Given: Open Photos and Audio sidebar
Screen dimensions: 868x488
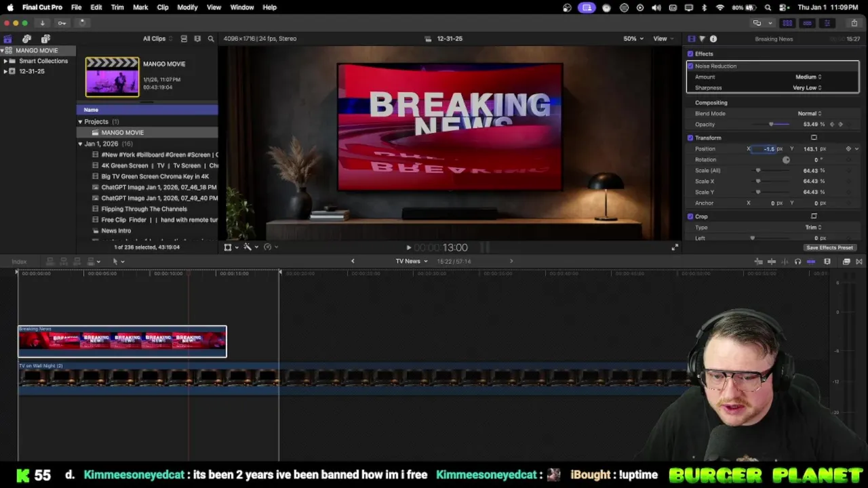Looking at the screenshot, I should coord(26,39).
